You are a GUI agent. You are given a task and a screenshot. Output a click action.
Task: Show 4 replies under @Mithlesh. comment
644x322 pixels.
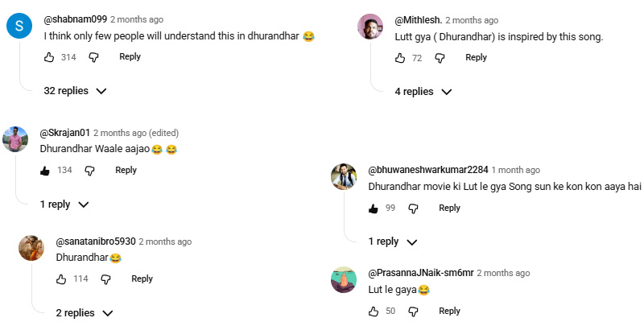click(x=423, y=92)
